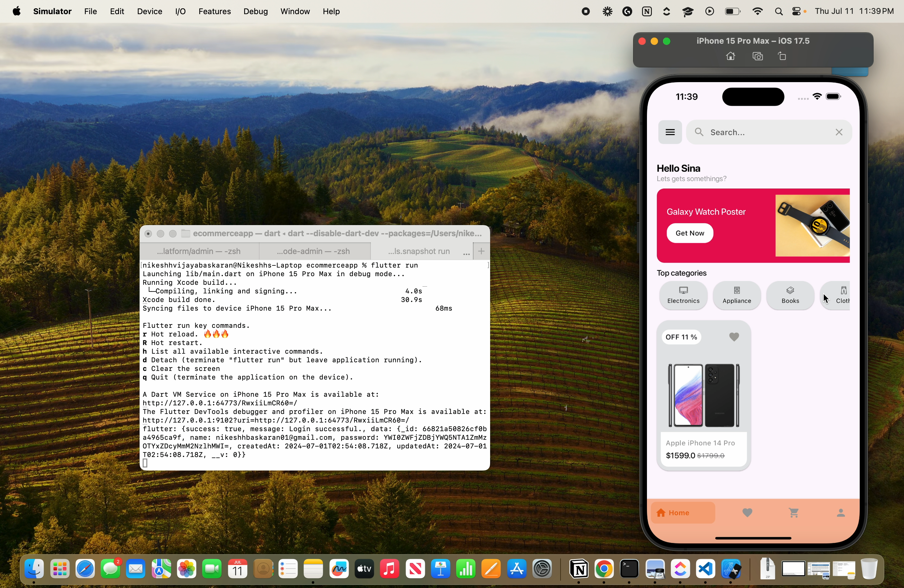Open the play circle menu bar icon
Viewport: 904px width, 588px height.
709,11
